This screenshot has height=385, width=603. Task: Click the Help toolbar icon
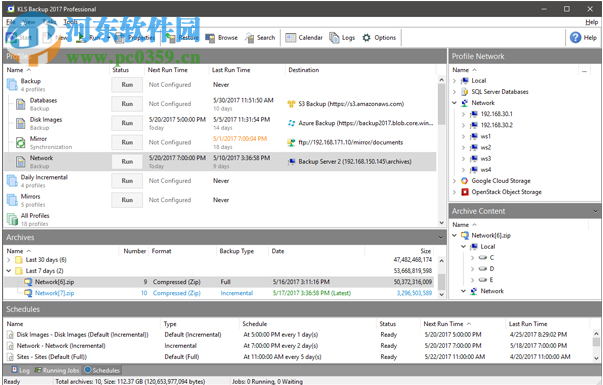(583, 38)
